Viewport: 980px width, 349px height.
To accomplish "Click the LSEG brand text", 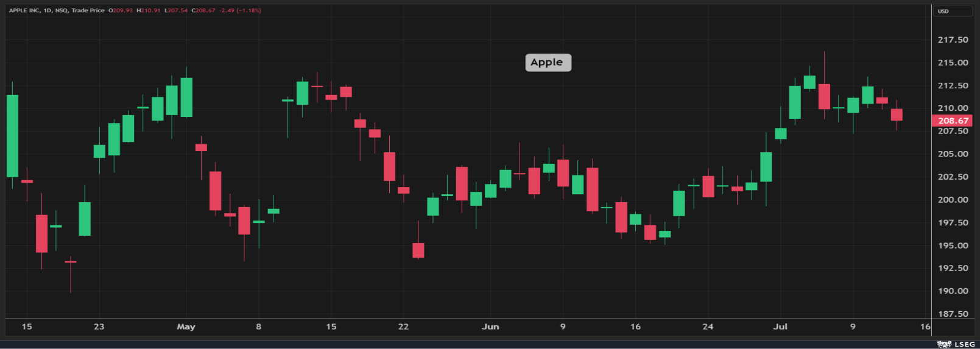I will (965, 344).
